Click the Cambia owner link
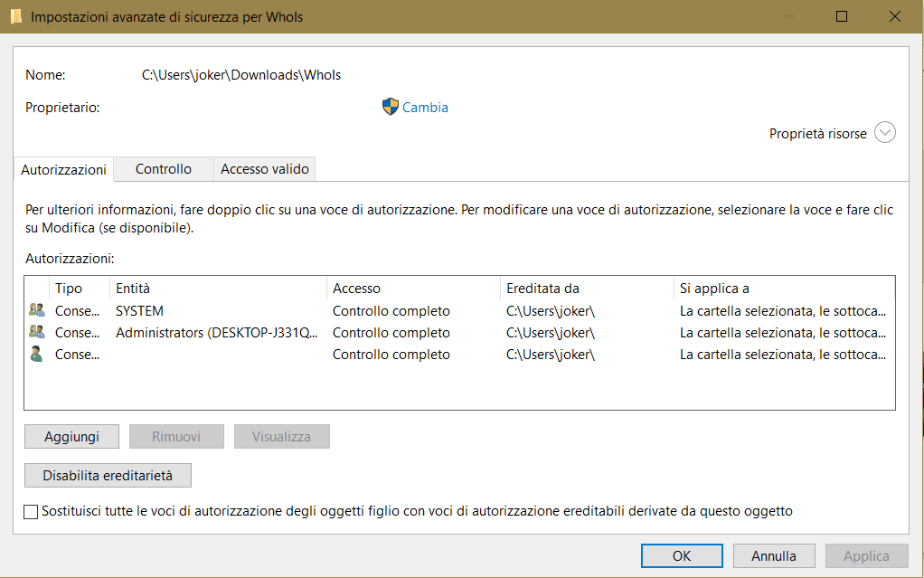The width and height of the screenshot is (924, 578). tap(425, 107)
